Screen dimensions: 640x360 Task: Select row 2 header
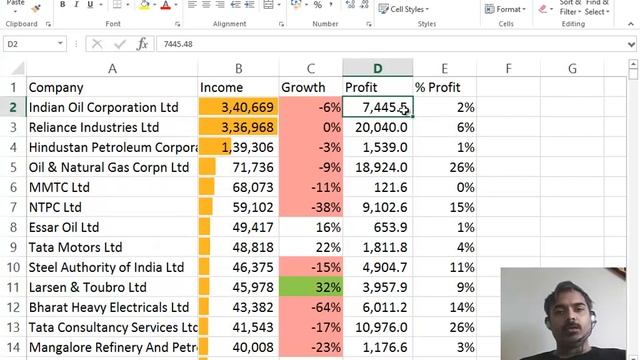point(13,107)
